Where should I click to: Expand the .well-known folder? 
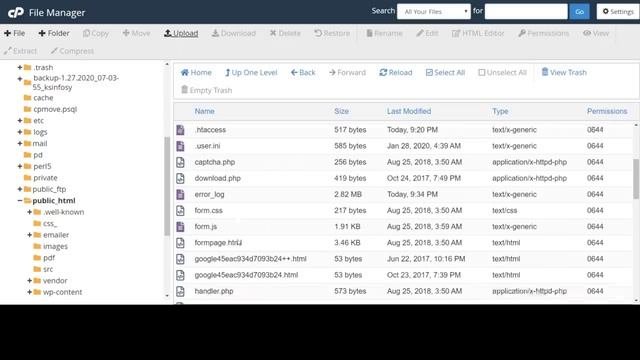[x=29, y=212]
